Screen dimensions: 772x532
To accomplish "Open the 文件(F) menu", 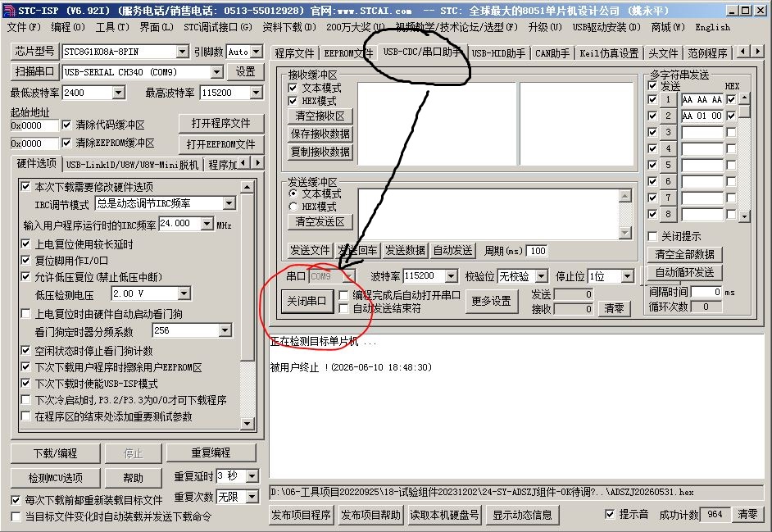I will 24,27.
